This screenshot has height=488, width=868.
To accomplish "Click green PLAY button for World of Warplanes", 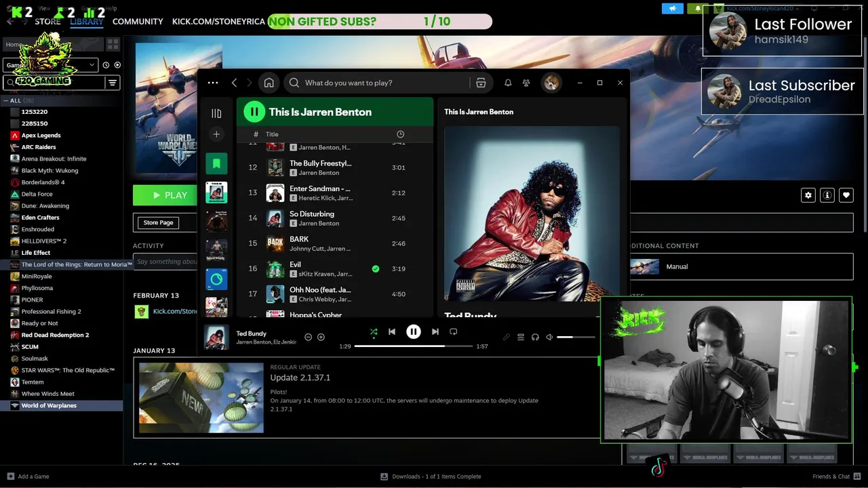I will 165,195.
